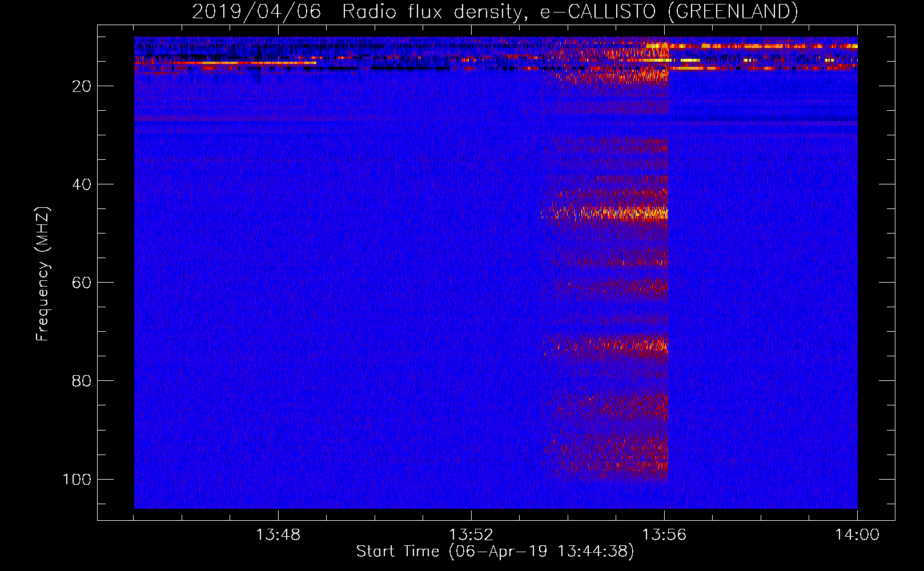This screenshot has width=924, height=571.
Task: Click the 14:00 time tick label
Action: [857, 535]
